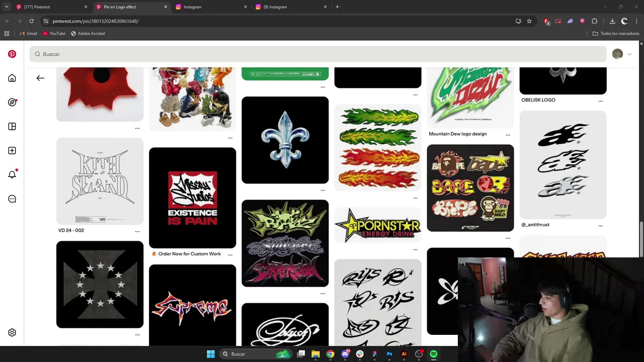The height and width of the screenshot is (362, 644).
Task: Open the Adobe Acrobat bookmark
Action: (88, 34)
